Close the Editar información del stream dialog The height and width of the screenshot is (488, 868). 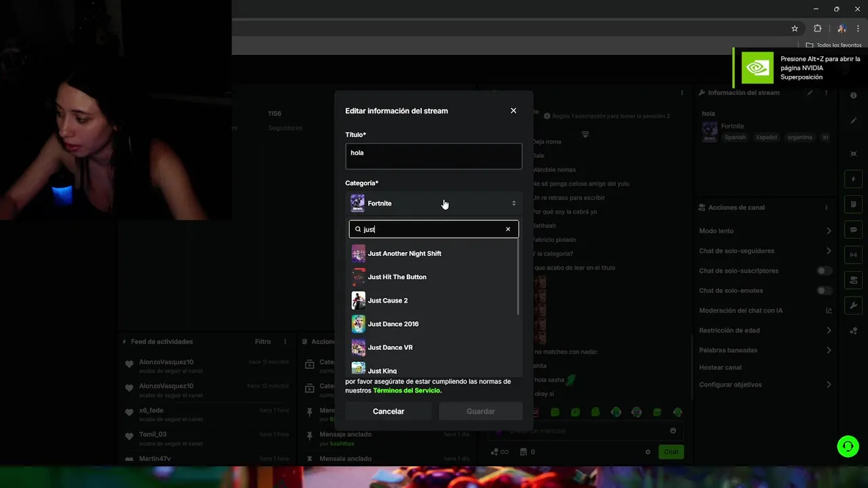click(513, 110)
